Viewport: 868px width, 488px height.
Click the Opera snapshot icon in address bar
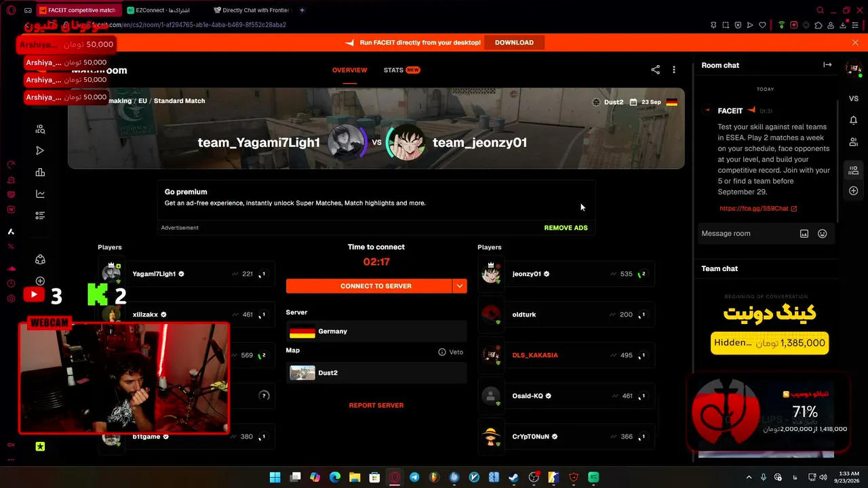[726, 25]
